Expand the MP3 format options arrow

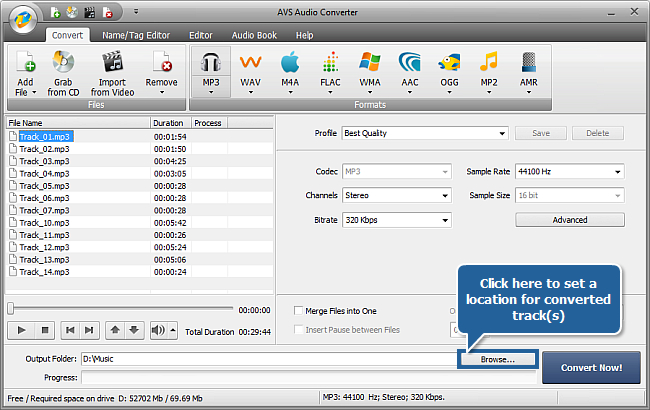[x=211, y=92]
